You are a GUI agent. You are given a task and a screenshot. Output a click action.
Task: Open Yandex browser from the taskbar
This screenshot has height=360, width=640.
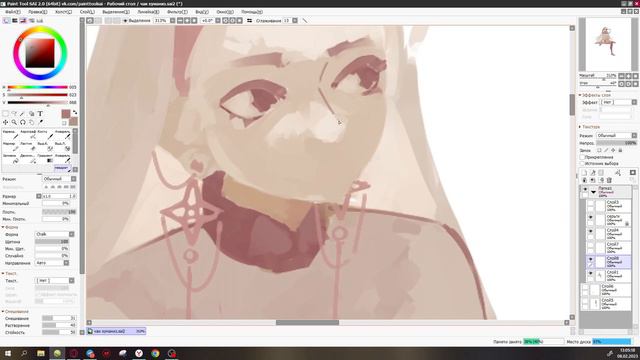139,353
